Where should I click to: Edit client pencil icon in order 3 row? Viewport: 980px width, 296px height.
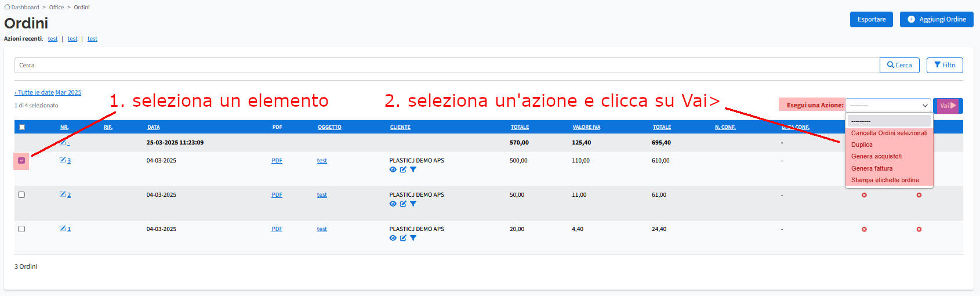click(x=403, y=169)
